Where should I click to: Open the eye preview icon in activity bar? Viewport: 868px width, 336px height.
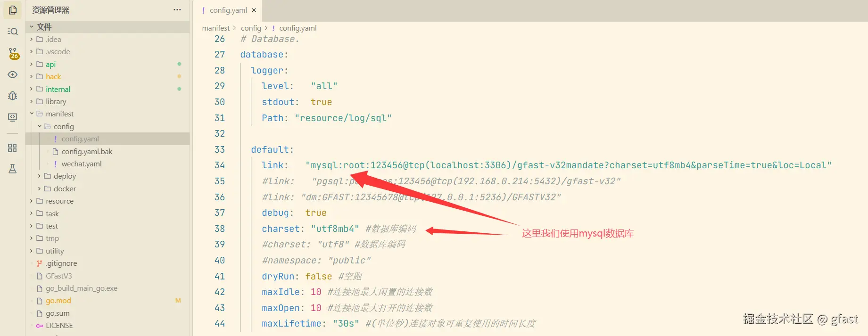[x=13, y=74]
